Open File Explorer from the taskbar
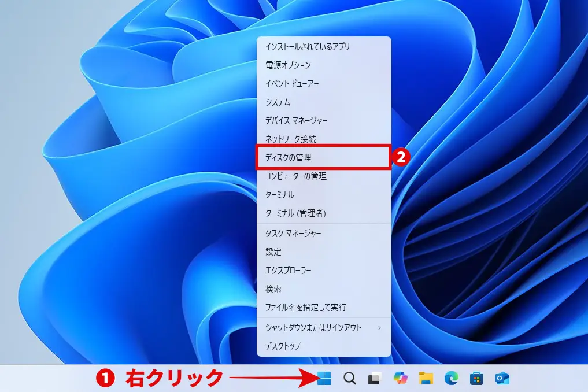Viewport: 588px width, 392px height. point(426,379)
